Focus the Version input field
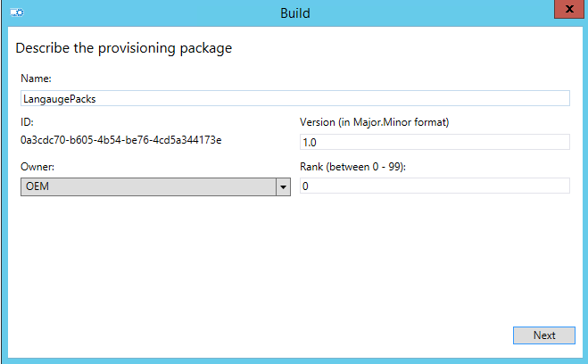Image resolution: width=588 pixels, height=364 pixels. 435,141
